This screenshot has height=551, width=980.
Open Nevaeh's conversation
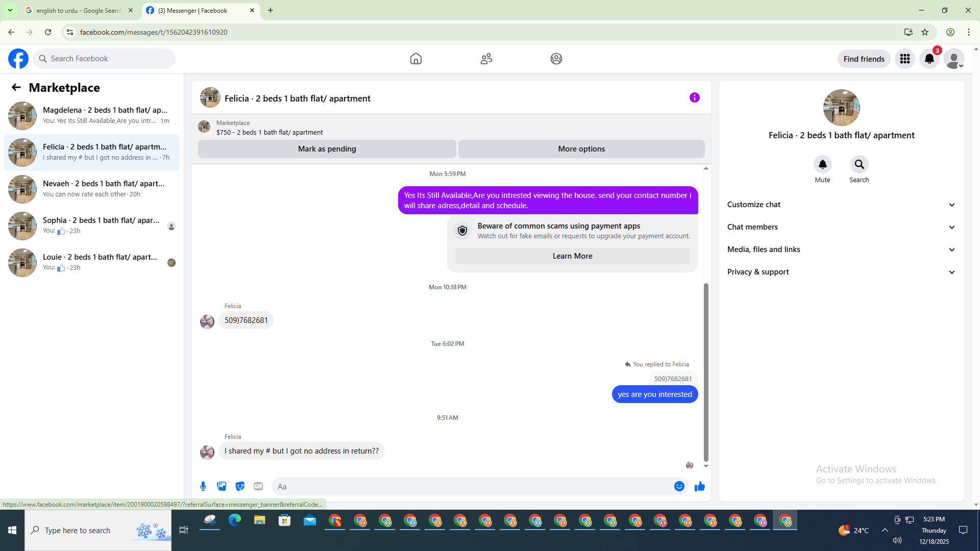click(92, 189)
